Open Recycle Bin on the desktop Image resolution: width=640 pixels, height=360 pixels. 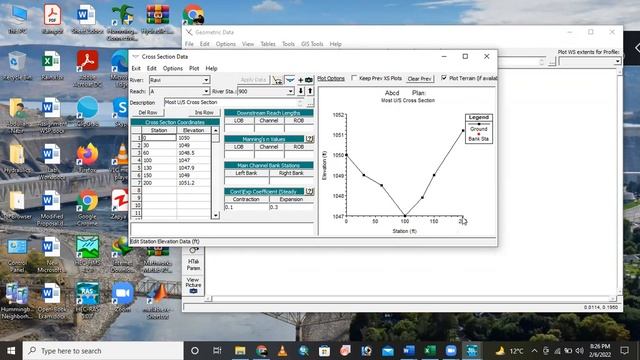[x=16, y=66]
